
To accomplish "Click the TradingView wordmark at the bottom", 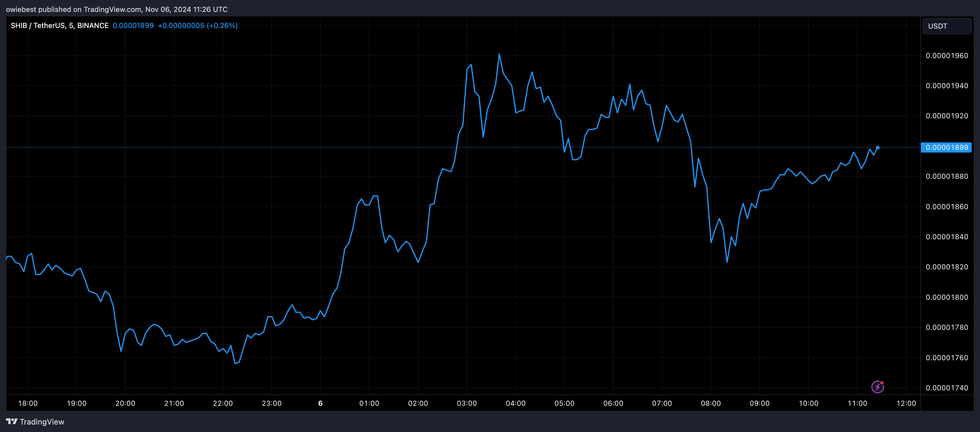I will [42, 422].
